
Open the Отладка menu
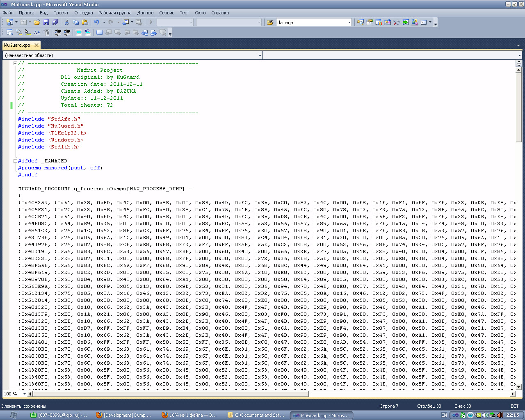point(84,13)
